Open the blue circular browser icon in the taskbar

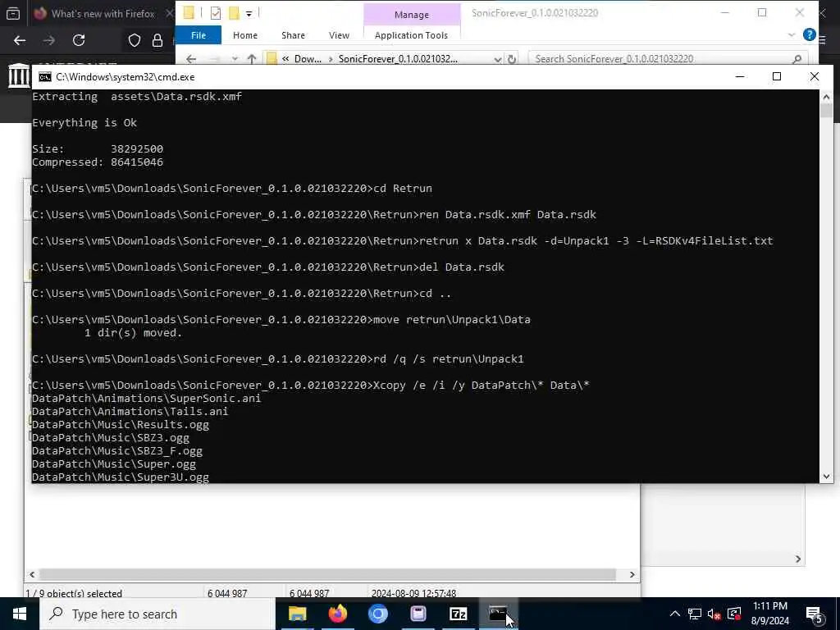pos(377,614)
